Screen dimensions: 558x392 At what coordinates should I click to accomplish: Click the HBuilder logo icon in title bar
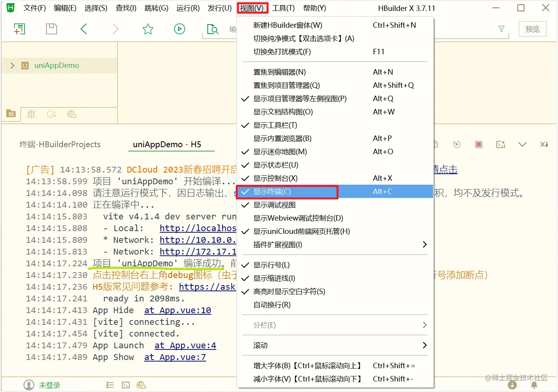tap(11, 8)
